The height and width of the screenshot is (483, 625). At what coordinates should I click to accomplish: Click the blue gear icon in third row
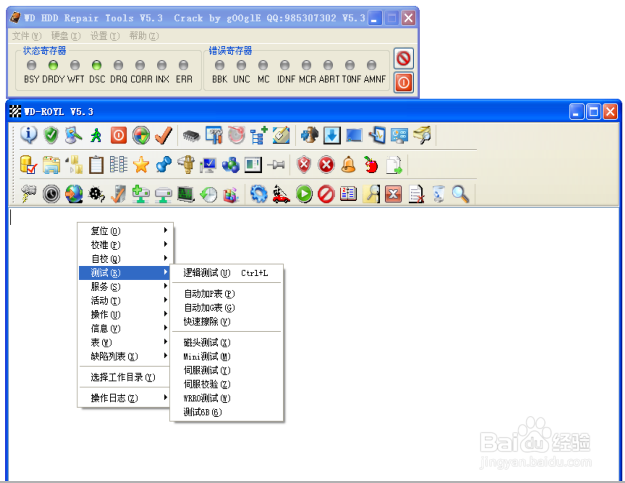click(259, 194)
